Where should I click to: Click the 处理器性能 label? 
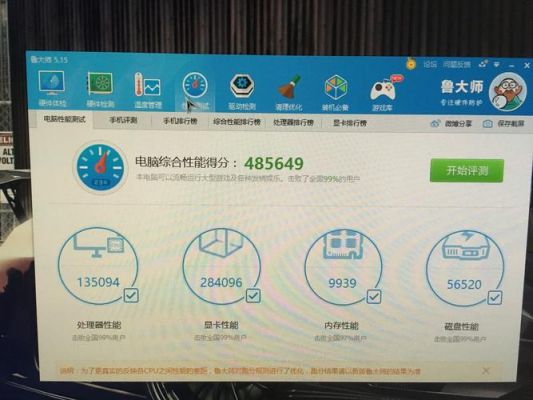point(99,325)
